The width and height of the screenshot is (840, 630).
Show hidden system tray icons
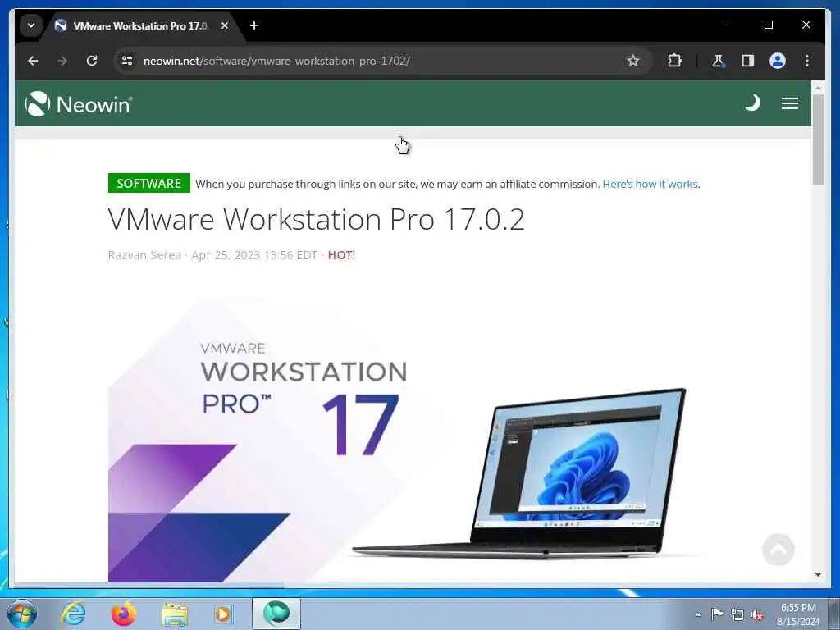(697, 614)
